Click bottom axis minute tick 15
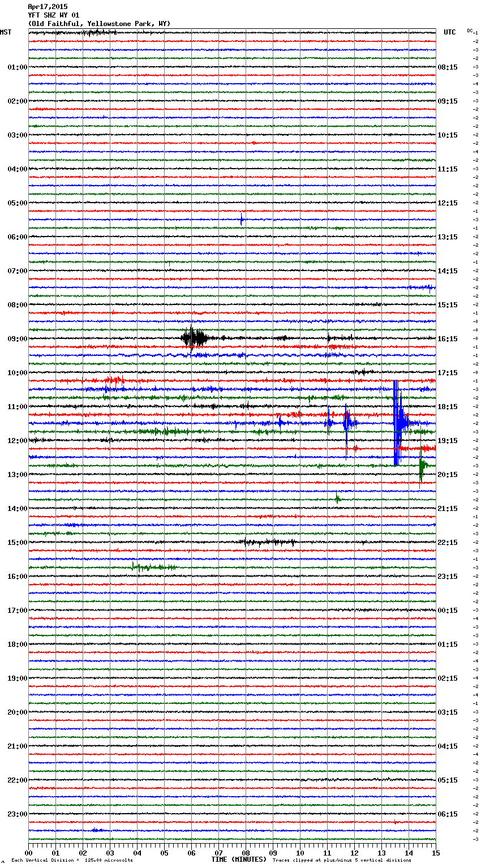The width and height of the screenshot is (481, 868). (436, 853)
